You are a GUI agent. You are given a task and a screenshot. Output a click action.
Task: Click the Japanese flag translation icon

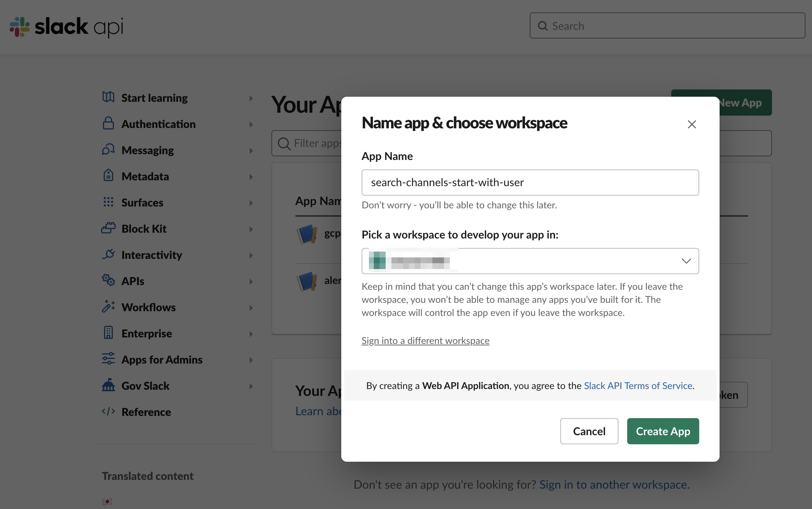point(107,501)
